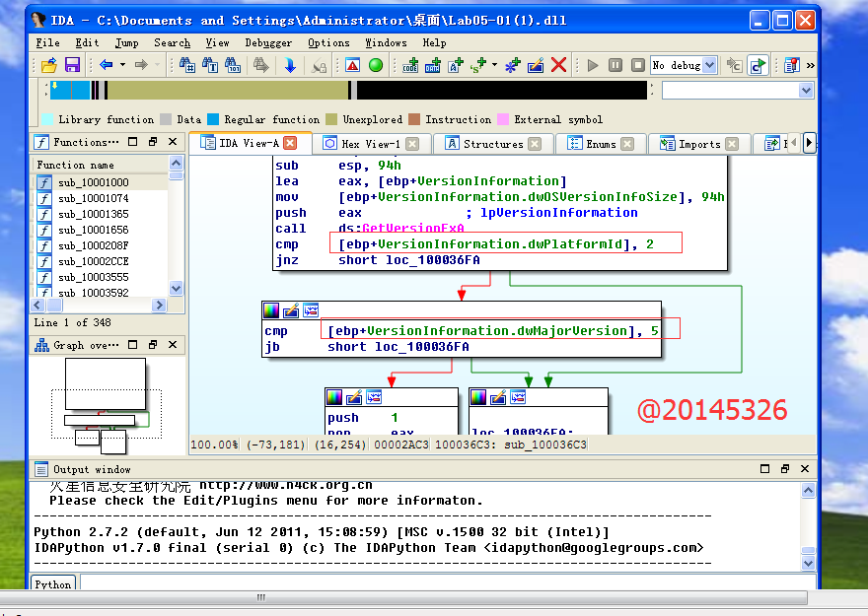Expand hidden toolbar items chevron
The height and width of the screenshot is (616, 868).
coord(811,65)
